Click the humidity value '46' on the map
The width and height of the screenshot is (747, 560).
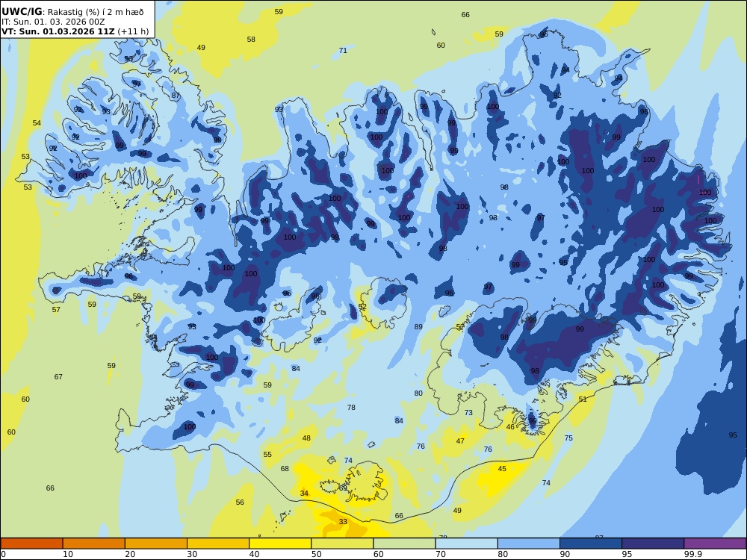point(510,426)
